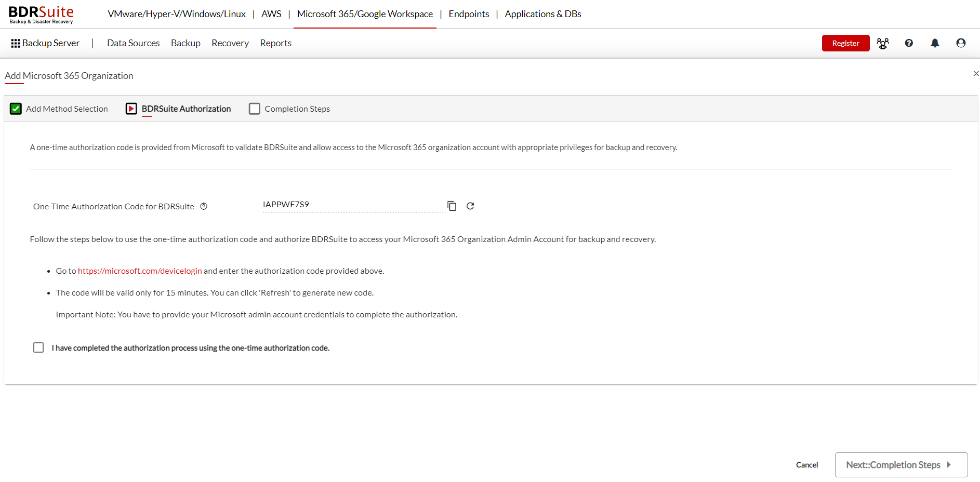The image size is (980, 482).
Task: Open the Recovery menu
Action: 230,43
